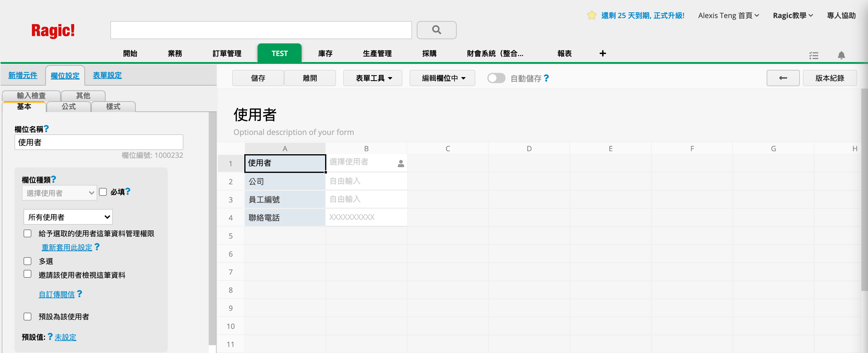This screenshot has width=868, height=353.
Task: Click the 重新套用此設定 link
Action: (x=67, y=247)
